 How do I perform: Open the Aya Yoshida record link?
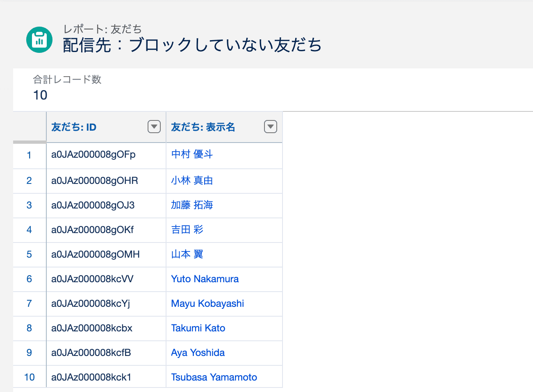(198, 353)
